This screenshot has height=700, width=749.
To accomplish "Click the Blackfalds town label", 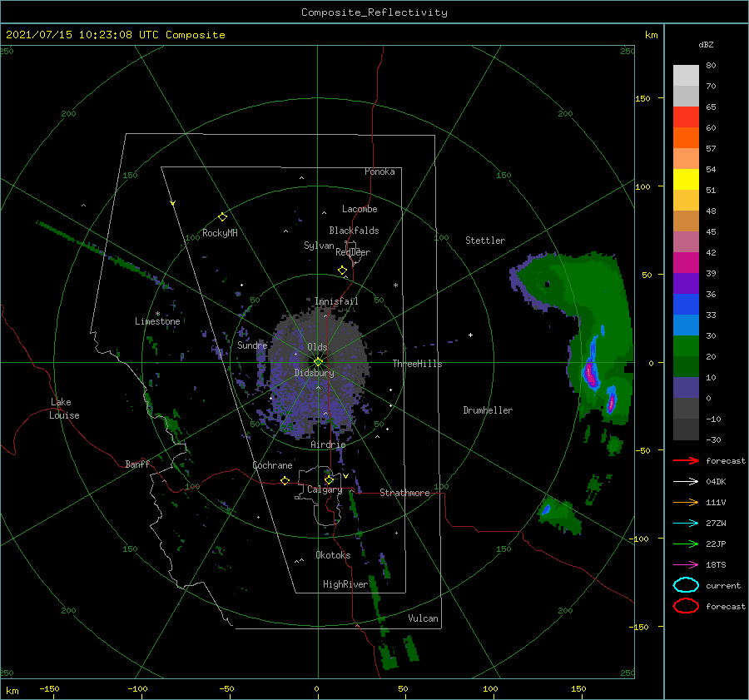I will tap(354, 231).
